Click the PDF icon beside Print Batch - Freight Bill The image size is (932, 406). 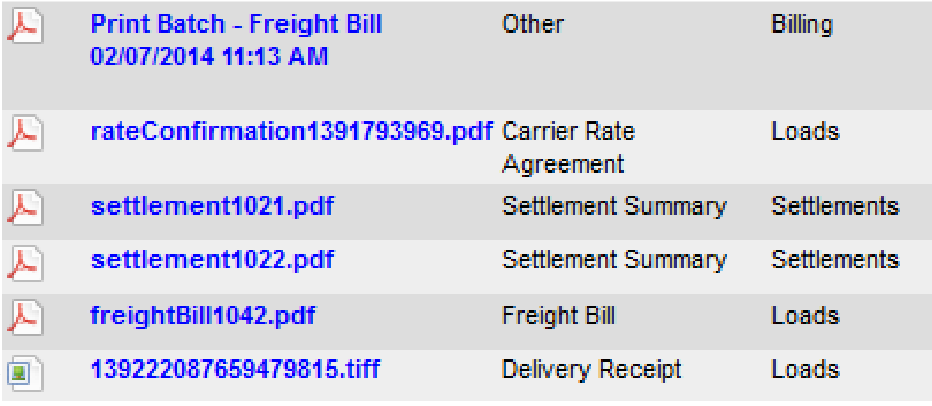pos(25,27)
